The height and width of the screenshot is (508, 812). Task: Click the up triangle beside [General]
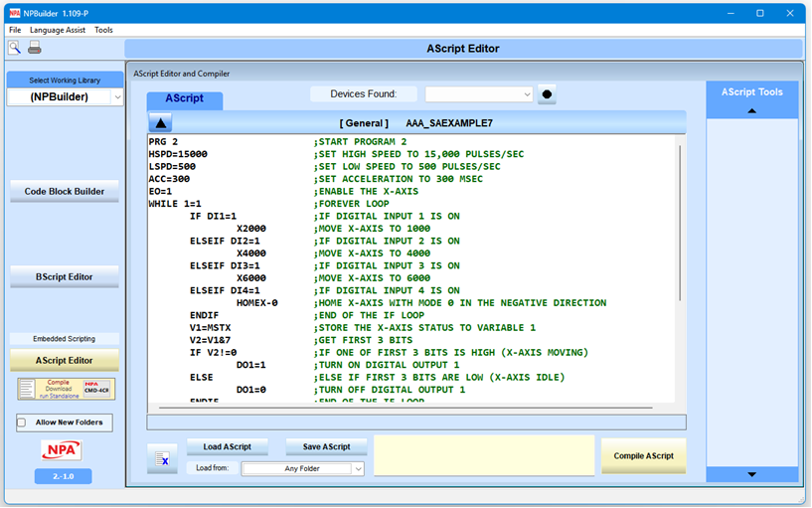pos(161,123)
